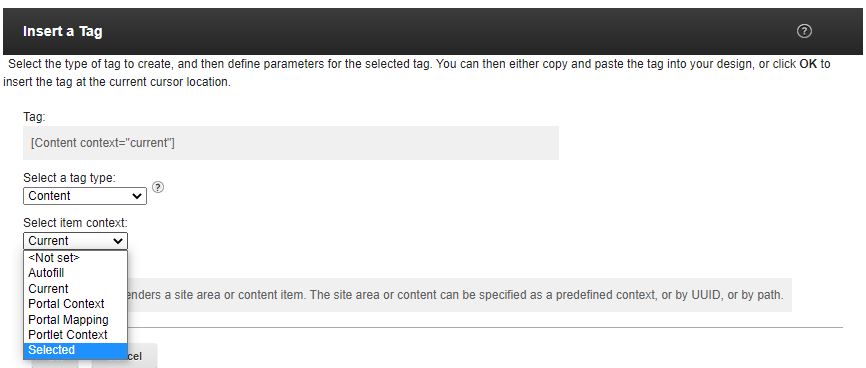Image resolution: width=866 pixels, height=368 pixels.
Task: Click the help icon beside the tag type dropdown
Action: pyautogui.click(x=158, y=187)
